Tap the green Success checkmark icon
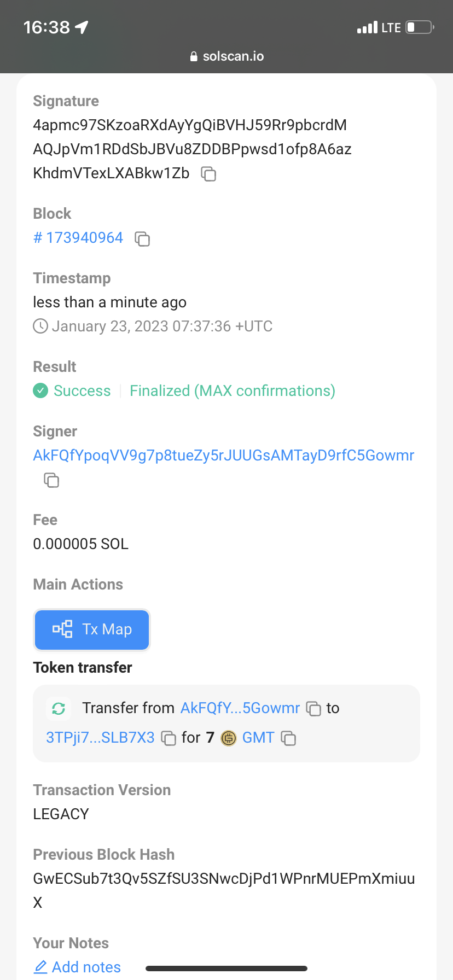 click(40, 391)
